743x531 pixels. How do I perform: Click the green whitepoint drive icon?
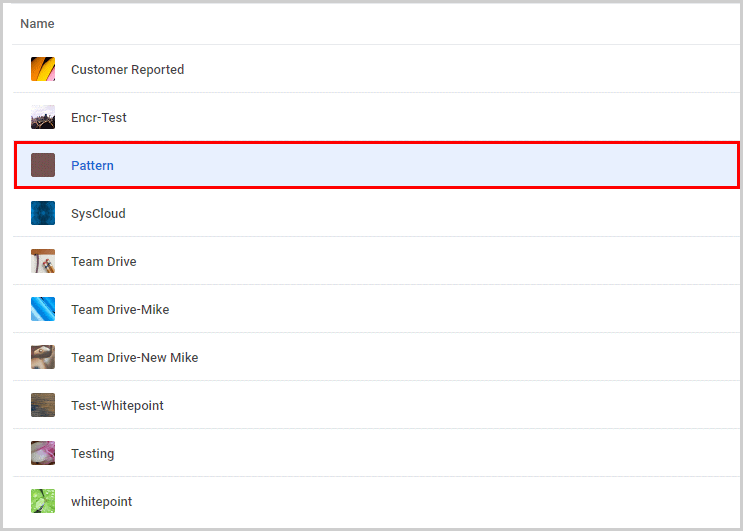(43, 501)
